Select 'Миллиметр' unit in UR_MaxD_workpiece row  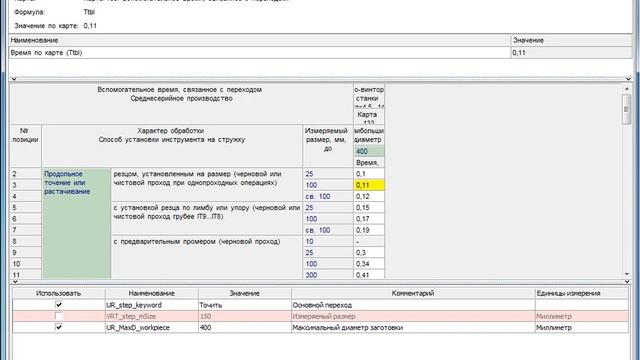[582, 327]
